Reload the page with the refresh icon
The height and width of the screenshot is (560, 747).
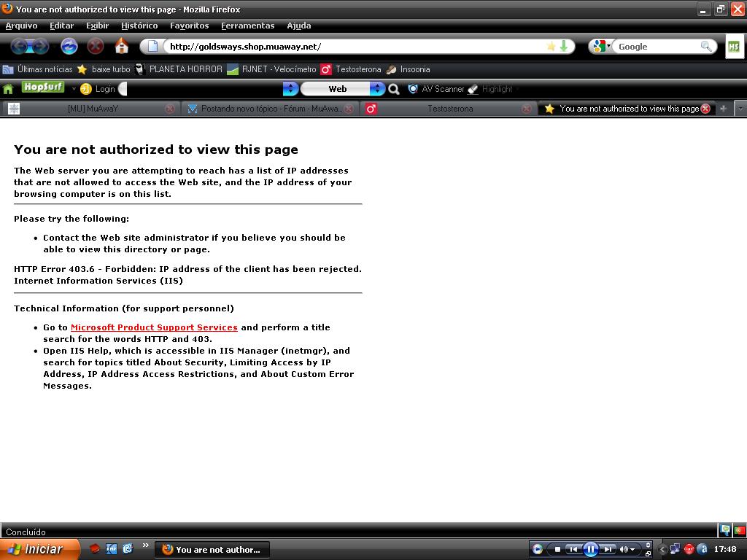point(69,47)
